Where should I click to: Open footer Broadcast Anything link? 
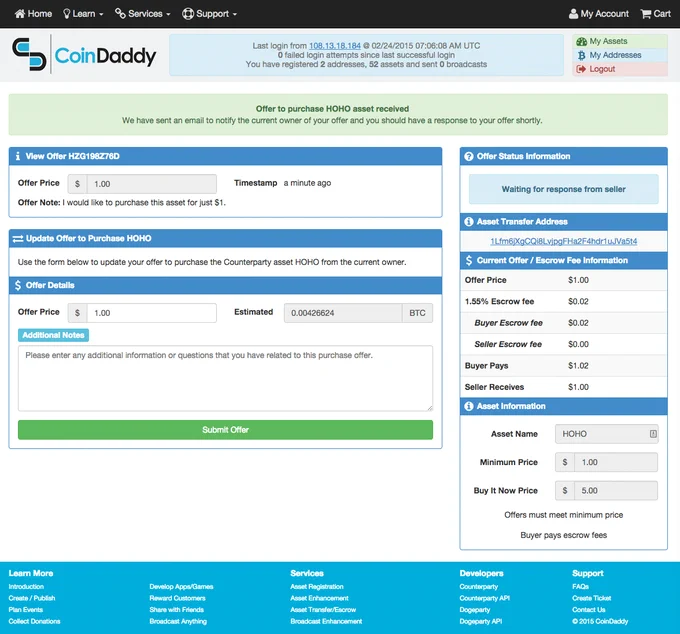(x=178, y=621)
